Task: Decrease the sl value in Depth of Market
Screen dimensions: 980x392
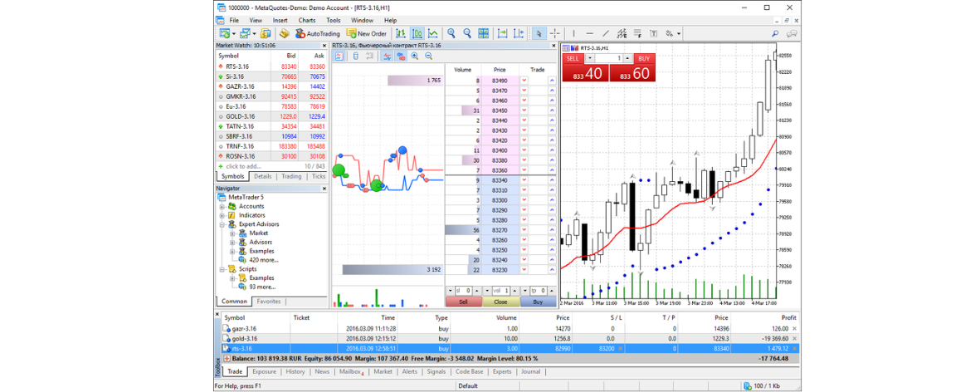Action: click(450, 291)
